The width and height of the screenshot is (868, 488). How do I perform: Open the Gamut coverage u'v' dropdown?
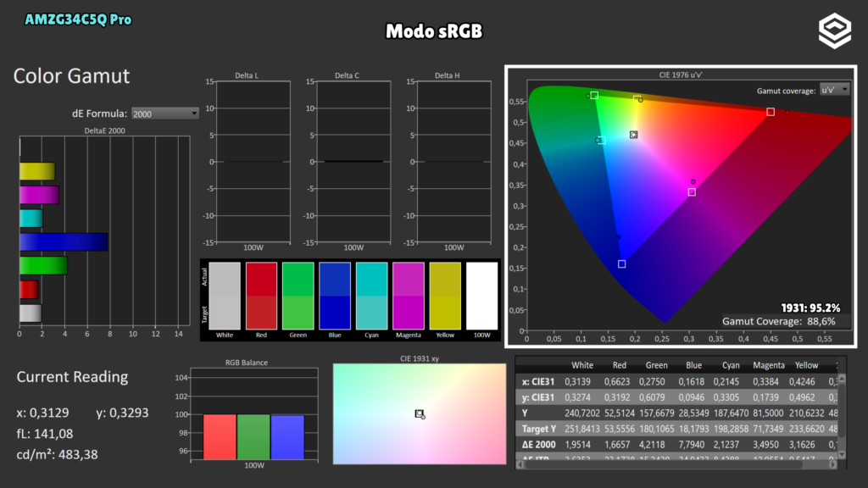834,90
